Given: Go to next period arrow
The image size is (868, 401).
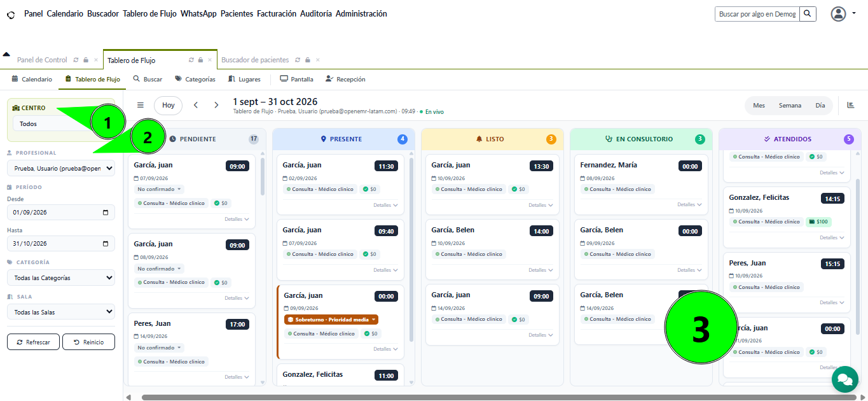Looking at the screenshot, I should pyautogui.click(x=216, y=105).
